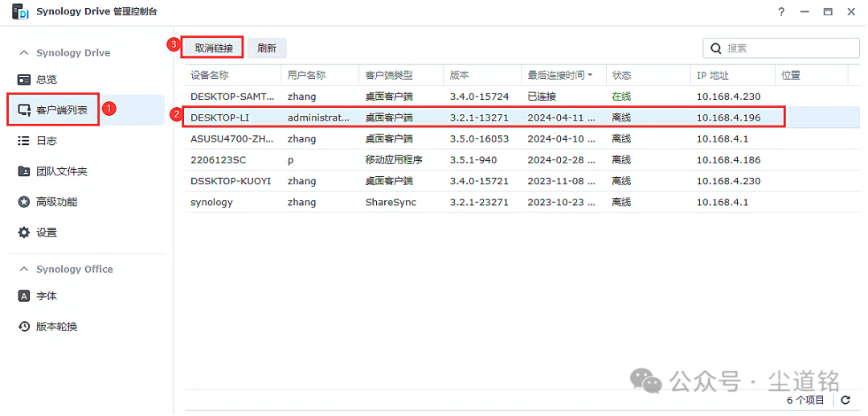Click the refresh icon at bottom right
The width and height of the screenshot is (868, 416).
845,400
